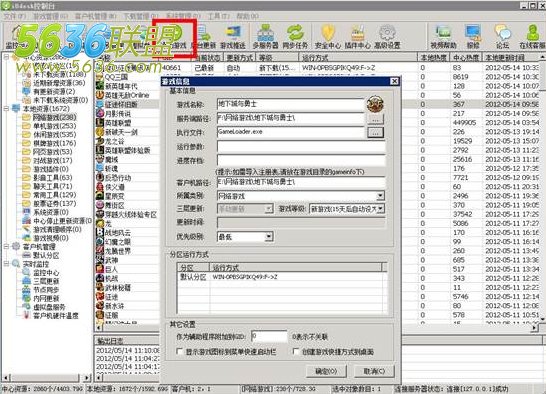Open the 插件中心 toolbar icon
The width and height of the screenshot is (546, 394).
pyautogui.click(x=358, y=37)
